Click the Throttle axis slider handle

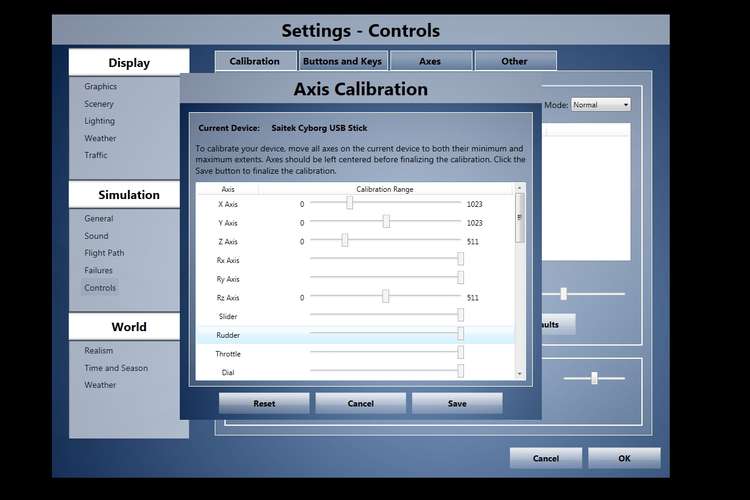click(x=460, y=353)
